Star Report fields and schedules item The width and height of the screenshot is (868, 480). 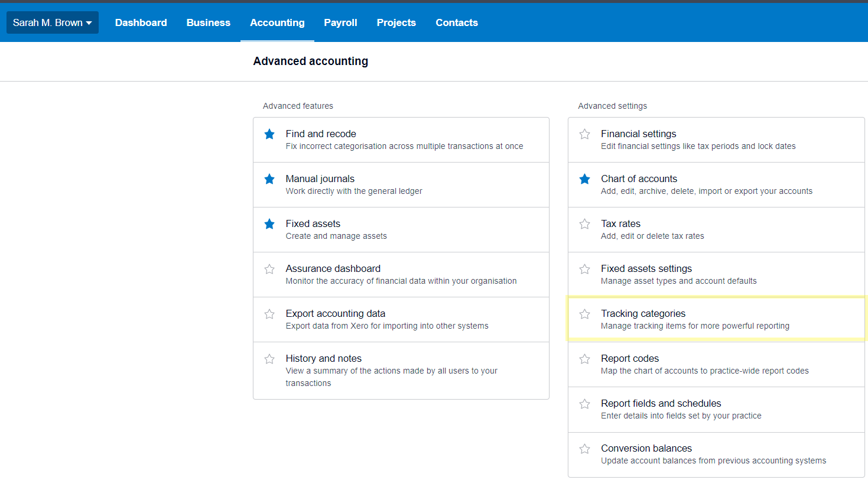click(585, 404)
